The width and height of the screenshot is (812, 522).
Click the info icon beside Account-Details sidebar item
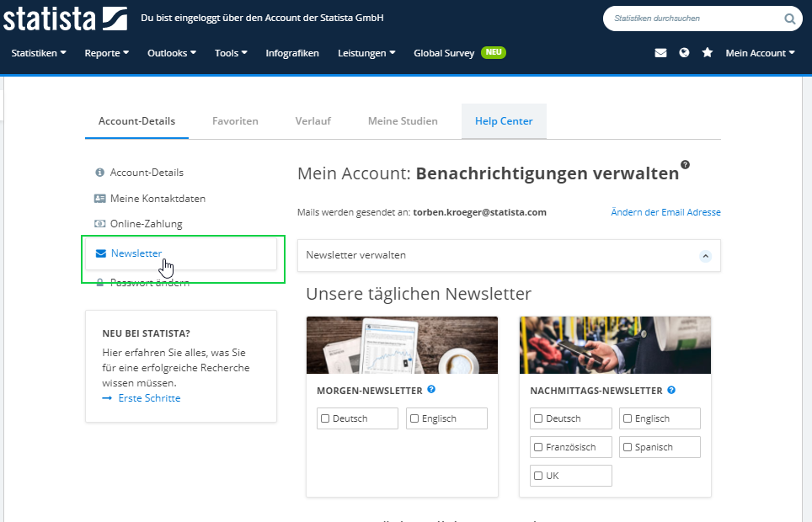100,173
